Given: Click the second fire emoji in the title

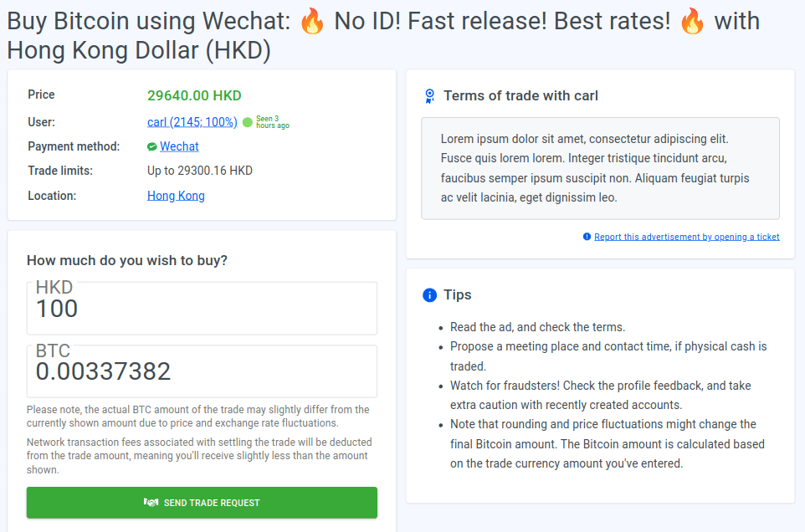Looking at the screenshot, I should pyautogui.click(x=692, y=22).
